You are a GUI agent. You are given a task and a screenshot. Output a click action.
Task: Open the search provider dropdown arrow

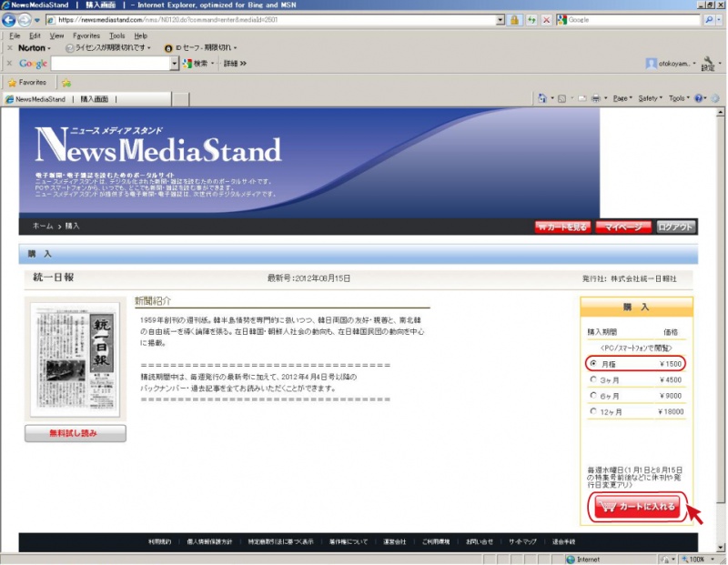click(x=719, y=20)
